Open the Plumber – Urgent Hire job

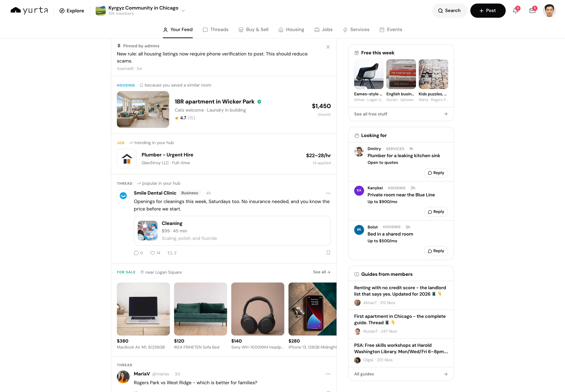tap(224, 159)
